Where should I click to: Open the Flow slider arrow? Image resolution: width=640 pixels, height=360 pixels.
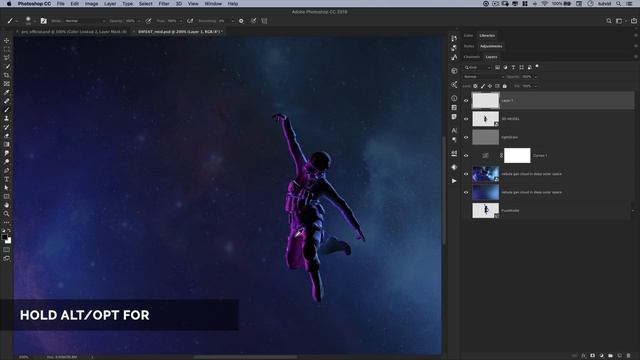coord(181,21)
